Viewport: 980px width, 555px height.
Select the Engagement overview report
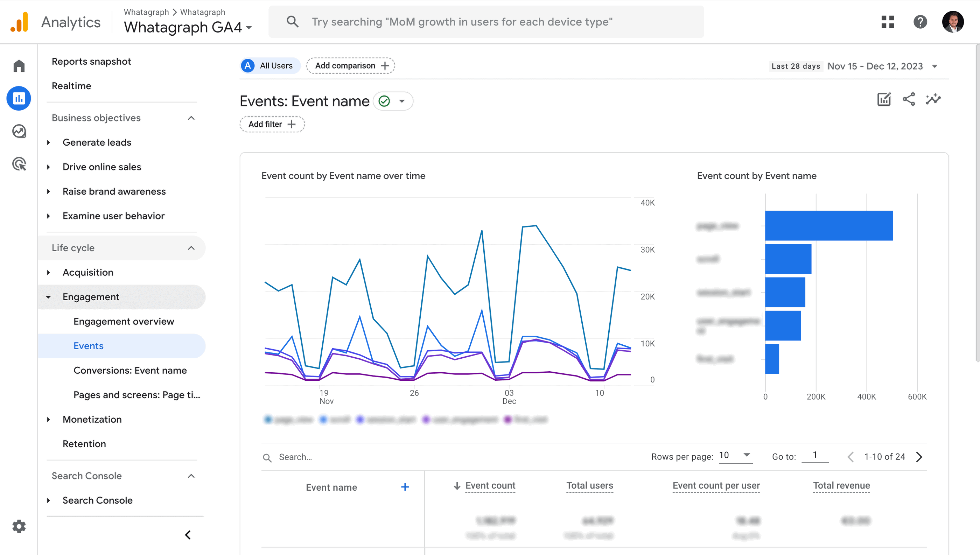click(x=124, y=321)
